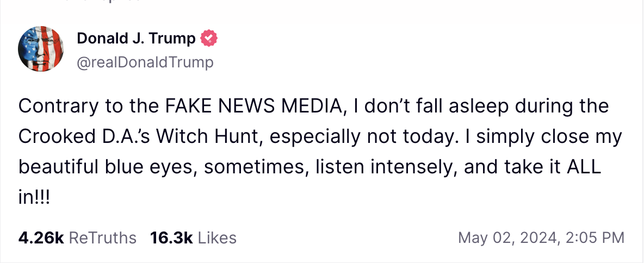Open the @realDonaldTrump handle link

[x=145, y=62]
